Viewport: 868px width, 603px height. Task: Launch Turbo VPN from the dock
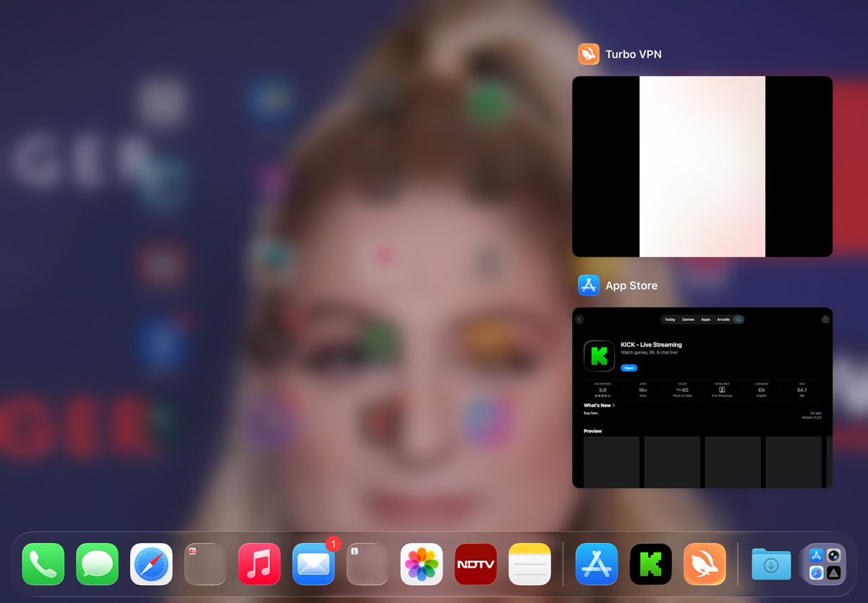click(705, 564)
